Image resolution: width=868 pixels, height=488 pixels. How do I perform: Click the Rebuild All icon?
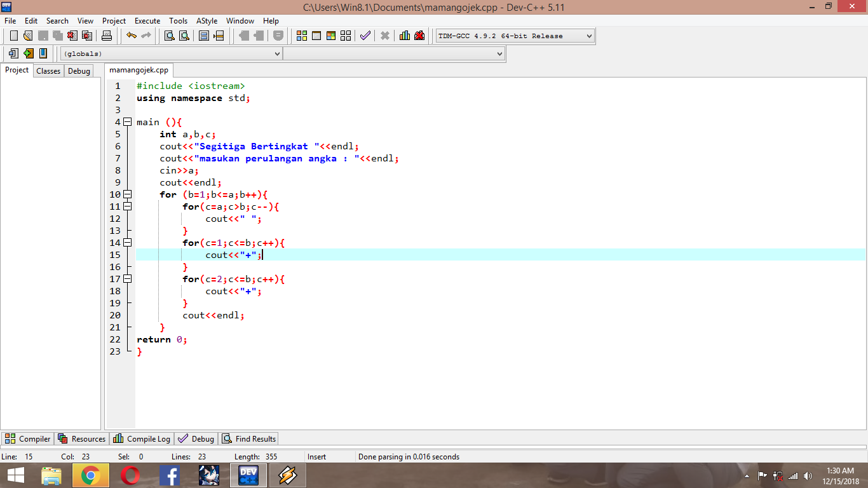click(345, 36)
